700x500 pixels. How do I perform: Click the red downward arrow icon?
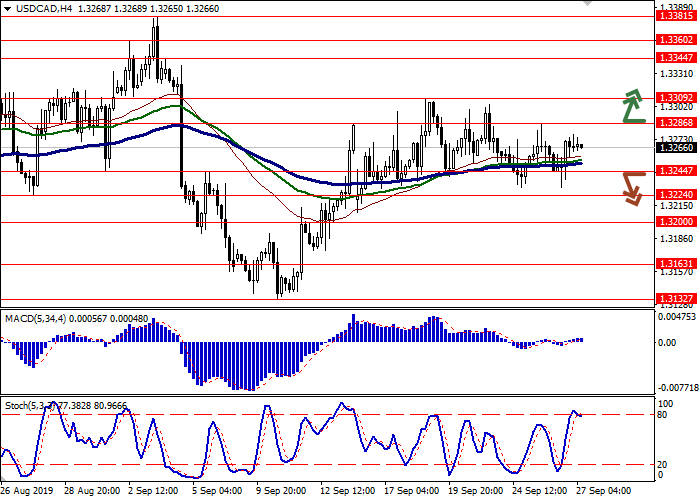[632, 187]
